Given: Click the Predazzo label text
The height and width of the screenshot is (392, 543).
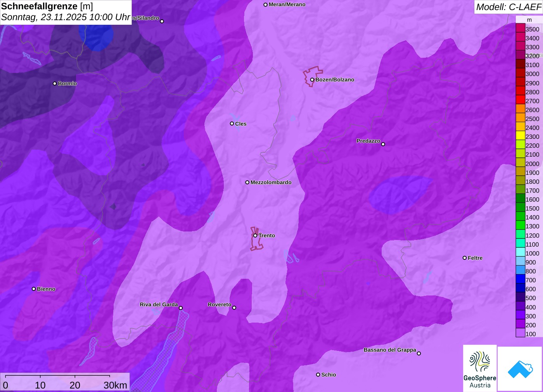Looking at the screenshot, I should click(368, 141).
